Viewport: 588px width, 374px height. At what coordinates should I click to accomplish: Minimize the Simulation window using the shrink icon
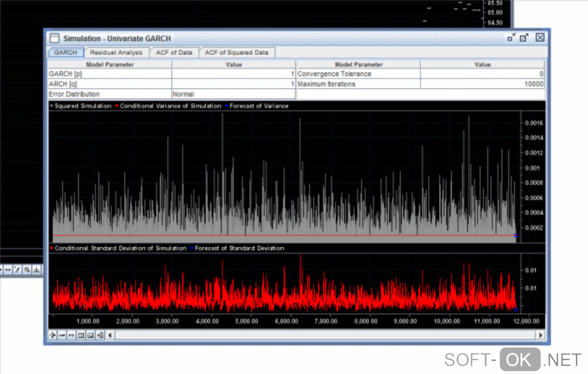(511, 38)
